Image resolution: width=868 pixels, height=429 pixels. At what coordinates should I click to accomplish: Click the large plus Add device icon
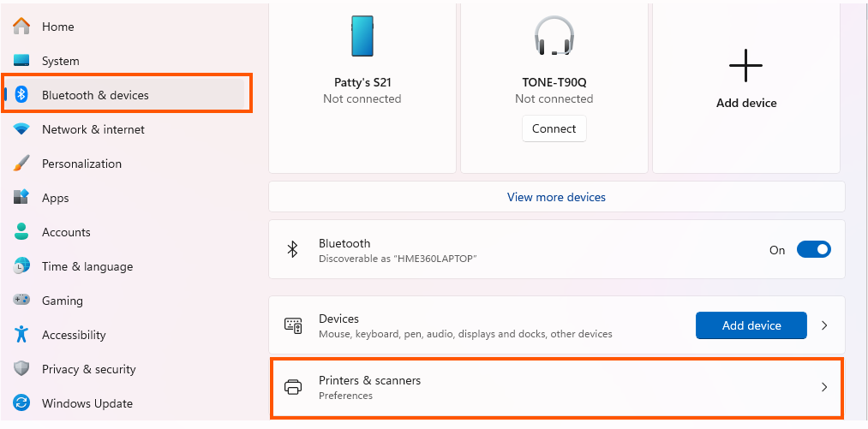click(745, 66)
